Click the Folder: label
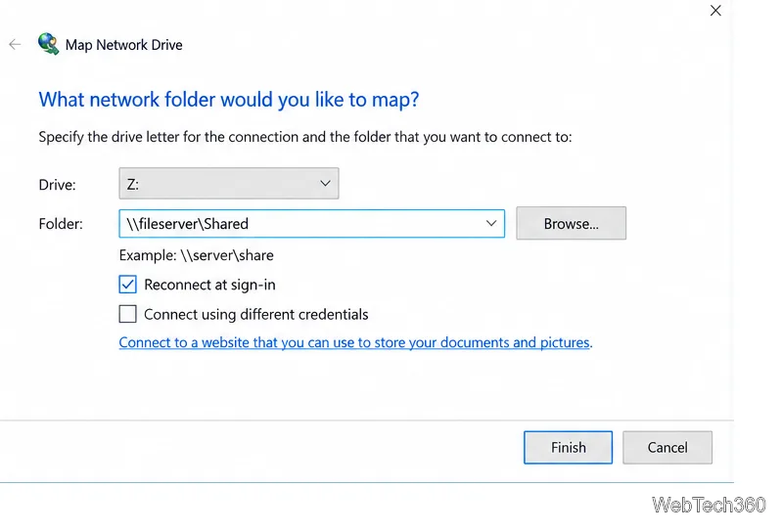 coord(61,224)
